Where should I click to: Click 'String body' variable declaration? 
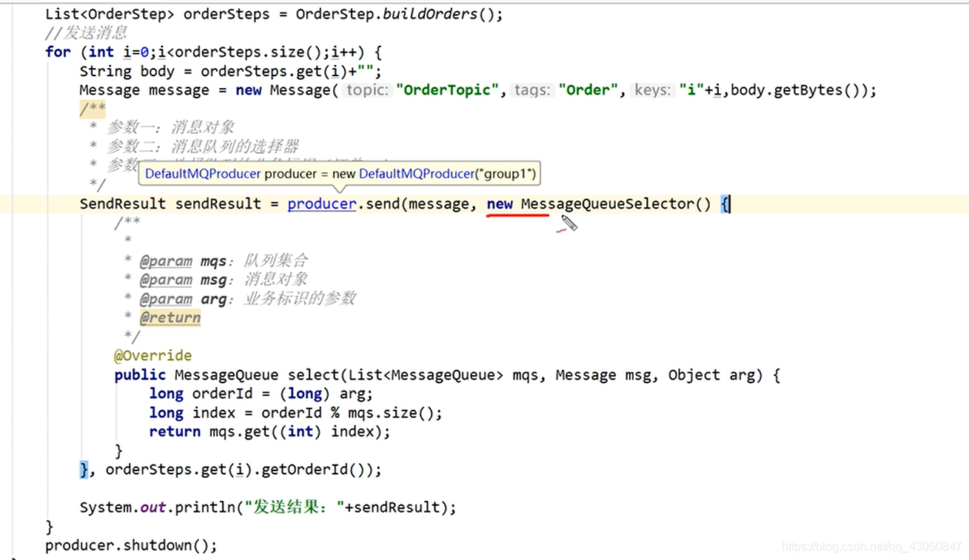127,71
